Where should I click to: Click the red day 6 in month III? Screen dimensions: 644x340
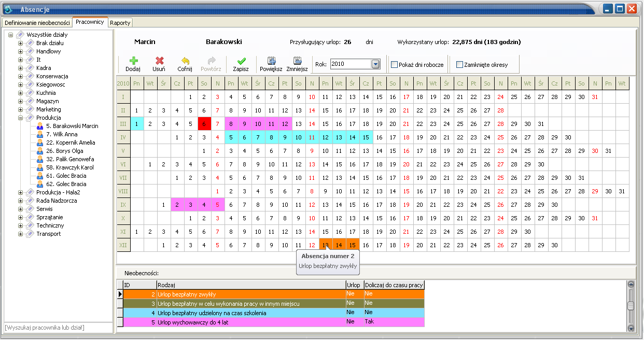tap(204, 124)
